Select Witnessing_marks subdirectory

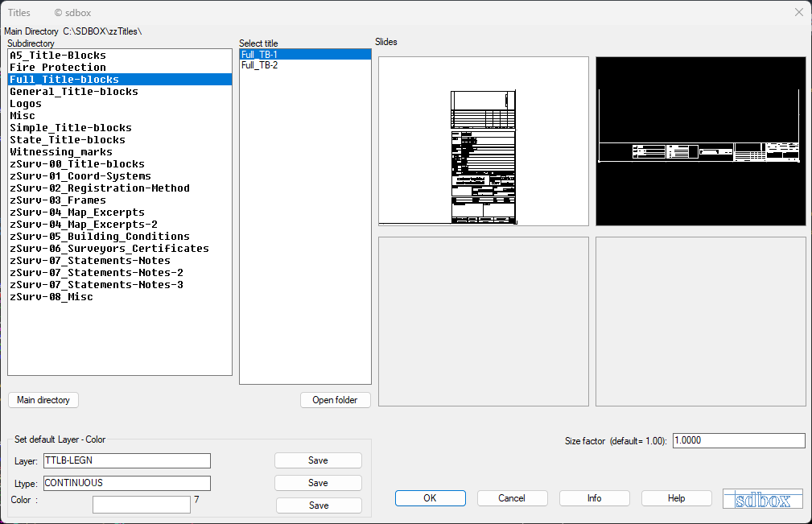point(120,151)
